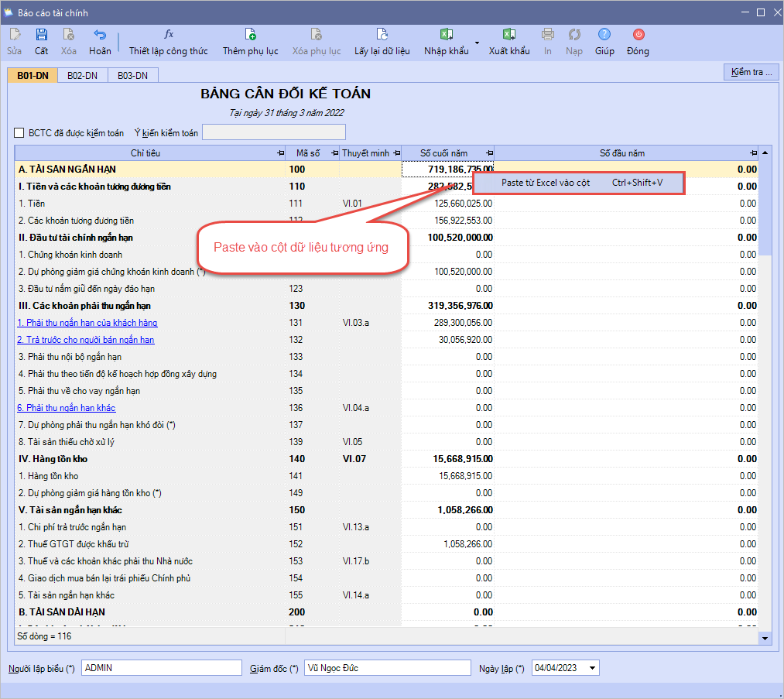Click the Xuất khẩu export icon
This screenshot has height=699, width=784.
point(508,35)
